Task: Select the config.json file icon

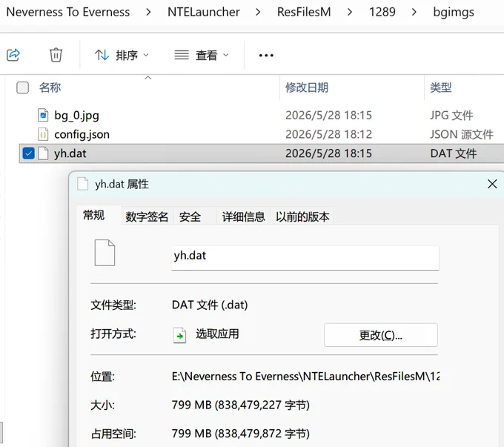Action: [43, 134]
